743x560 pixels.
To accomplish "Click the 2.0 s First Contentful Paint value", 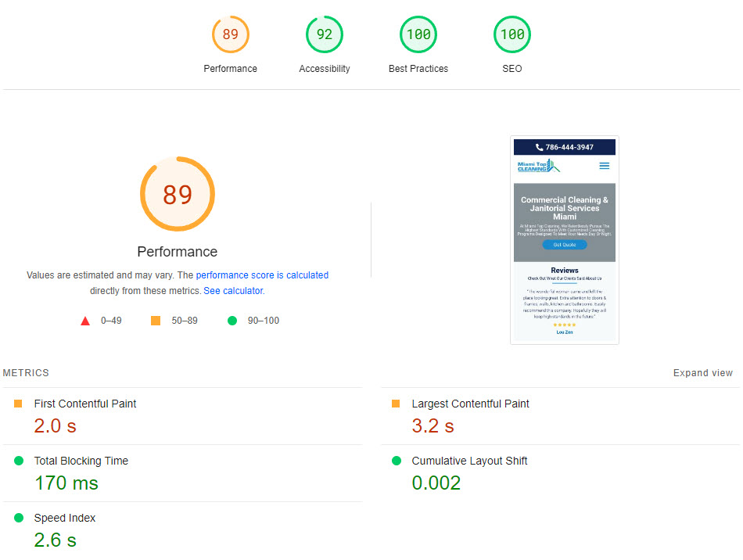I will click(x=55, y=426).
